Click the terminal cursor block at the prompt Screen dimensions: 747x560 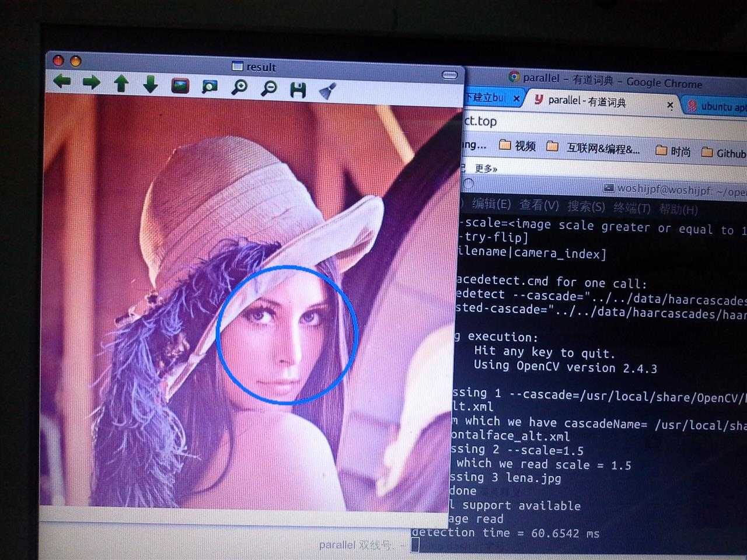click(415, 545)
